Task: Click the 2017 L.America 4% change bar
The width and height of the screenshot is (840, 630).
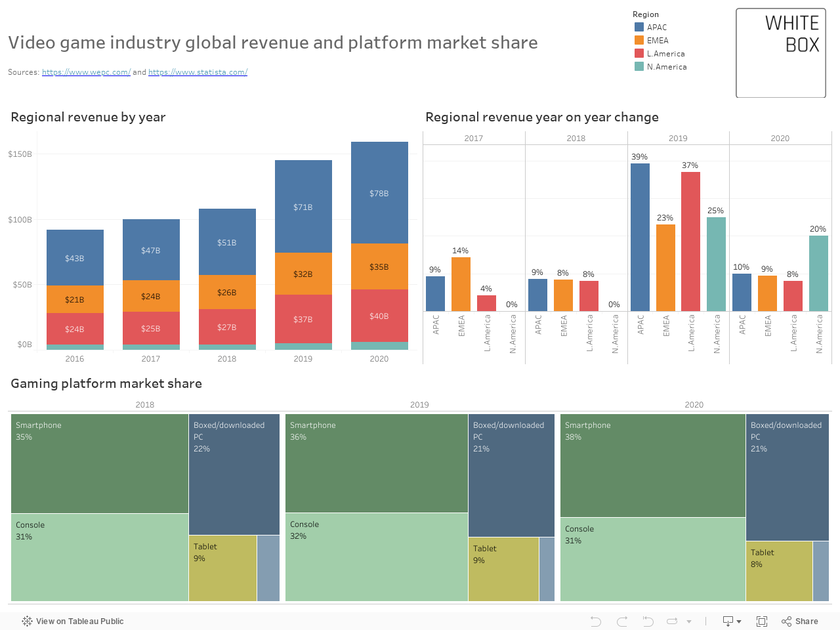Action: coord(487,303)
